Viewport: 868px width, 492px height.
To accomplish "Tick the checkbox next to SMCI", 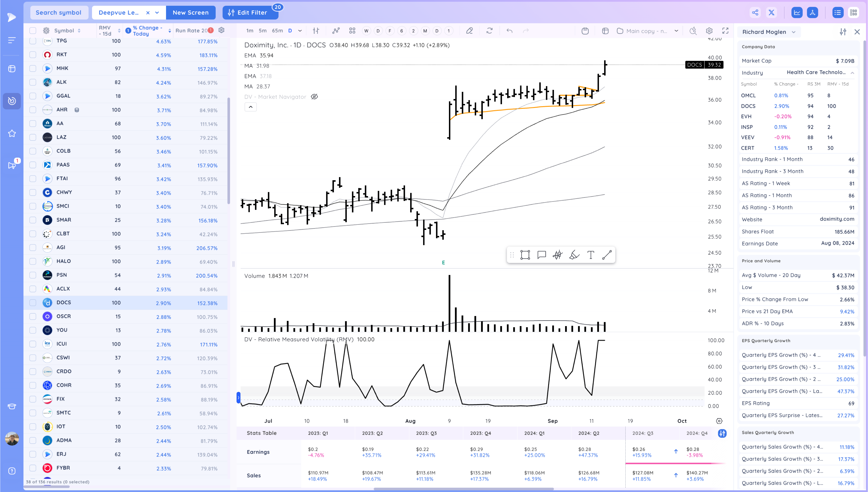I will pos(33,206).
